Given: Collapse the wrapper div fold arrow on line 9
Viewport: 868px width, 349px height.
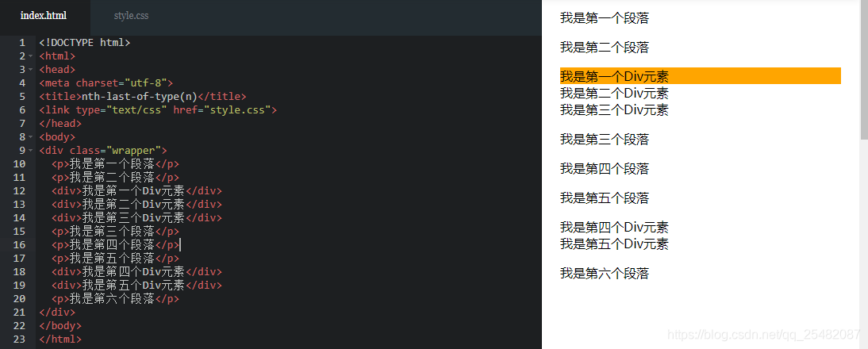Looking at the screenshot, I should click(32, 151).
